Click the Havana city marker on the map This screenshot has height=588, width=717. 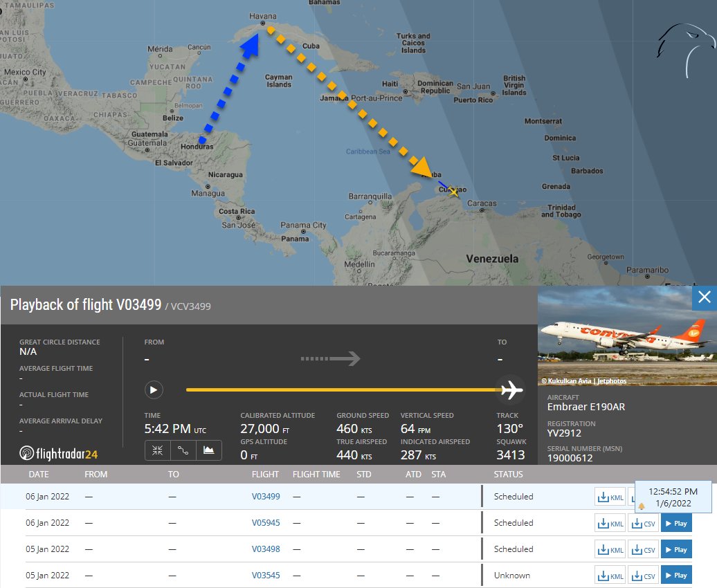coord(262,23)
